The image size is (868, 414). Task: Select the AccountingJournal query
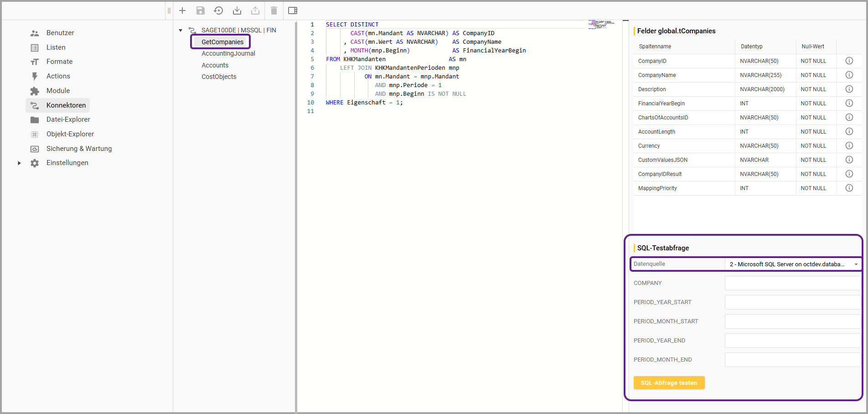point(228,53)
